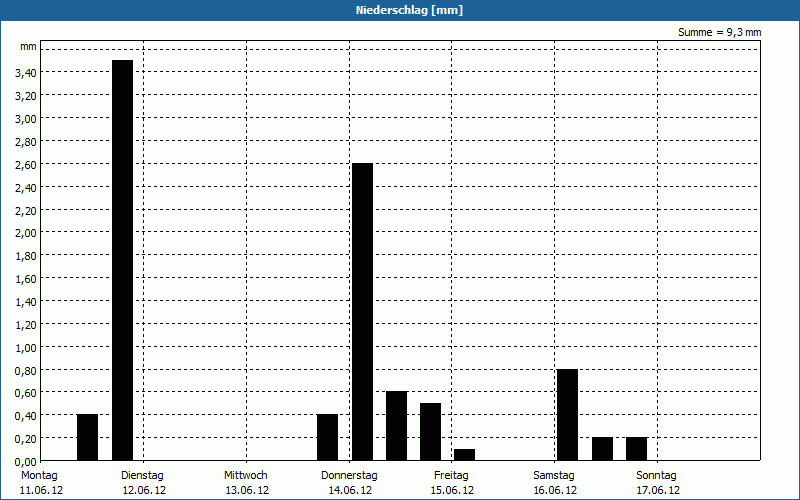Image resolution: width=800 pixels, height=500 pixels.
Task: Click the Mittwoch 13.06.12 axis label
Action: pos(247,483)
